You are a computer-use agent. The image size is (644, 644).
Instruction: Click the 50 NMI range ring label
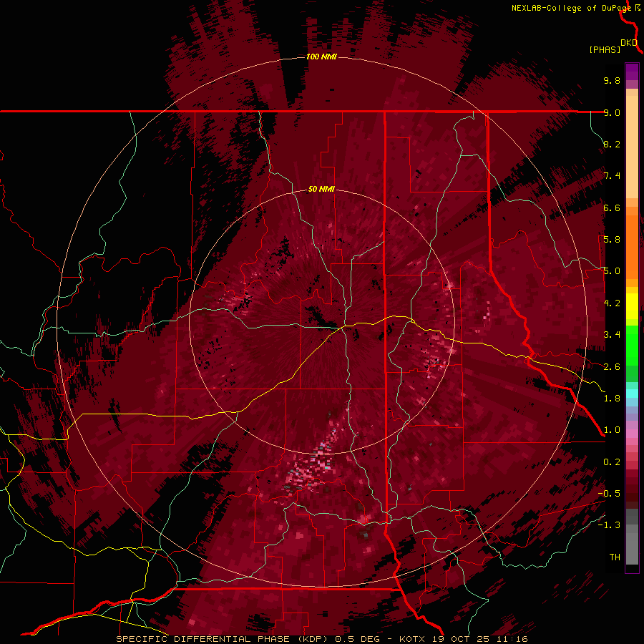(x=321, y=189)
